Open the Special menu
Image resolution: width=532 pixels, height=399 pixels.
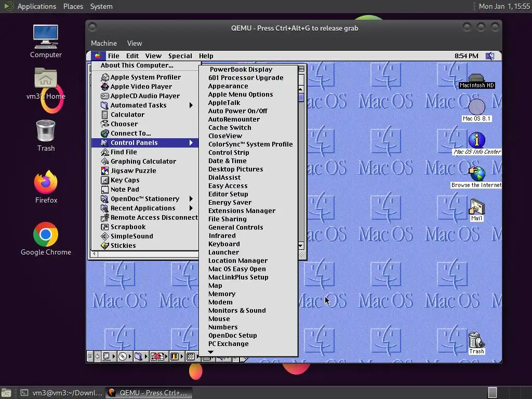(180, 56)
